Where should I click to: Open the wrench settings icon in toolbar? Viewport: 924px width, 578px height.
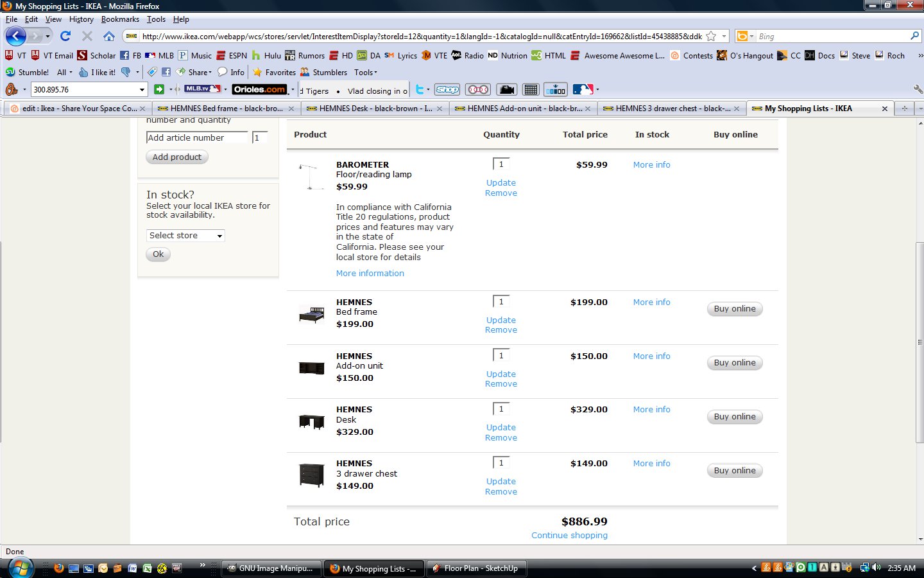pyautogui.click(x=918, y=89)
